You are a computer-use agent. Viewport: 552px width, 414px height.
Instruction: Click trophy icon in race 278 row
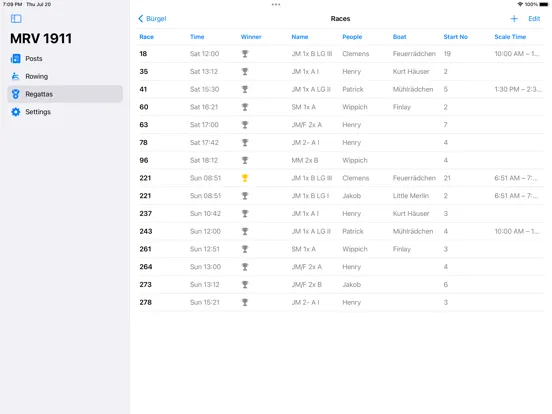tap(245, 302)
